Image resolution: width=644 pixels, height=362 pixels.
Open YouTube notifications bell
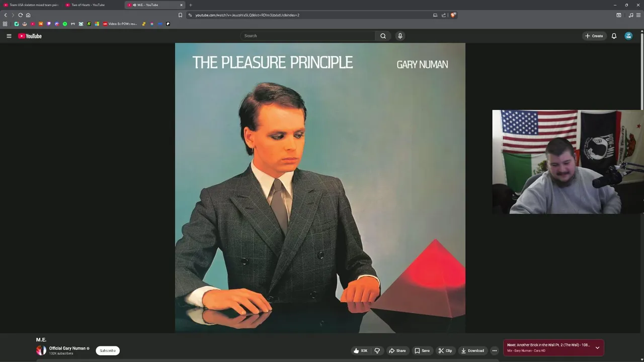pyautogui.click(x=614, y=36)
